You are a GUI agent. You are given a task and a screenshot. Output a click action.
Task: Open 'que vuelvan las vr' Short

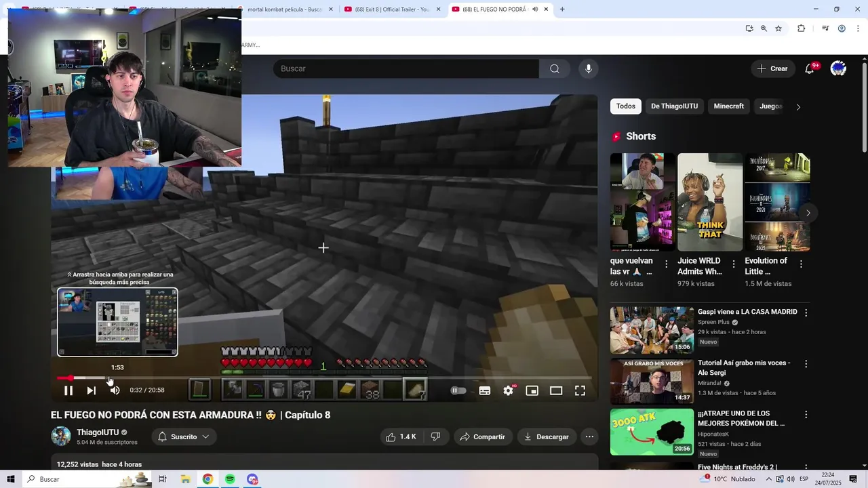[642, 202]
